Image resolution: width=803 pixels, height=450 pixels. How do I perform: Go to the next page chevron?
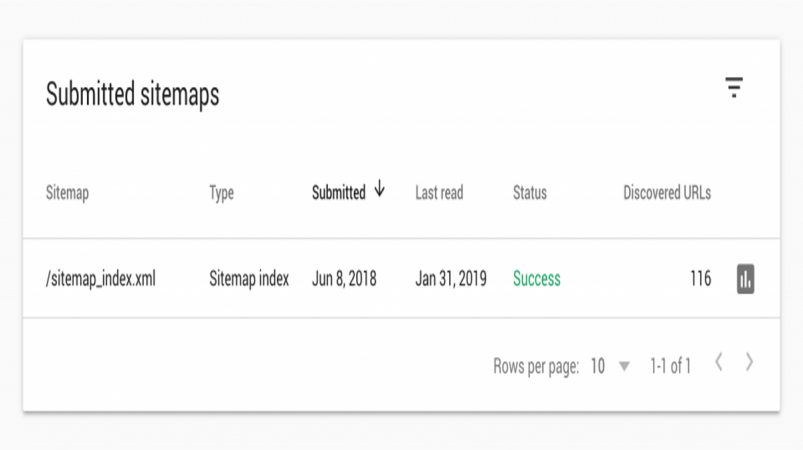pyautogui.click(x=749, y=362)
